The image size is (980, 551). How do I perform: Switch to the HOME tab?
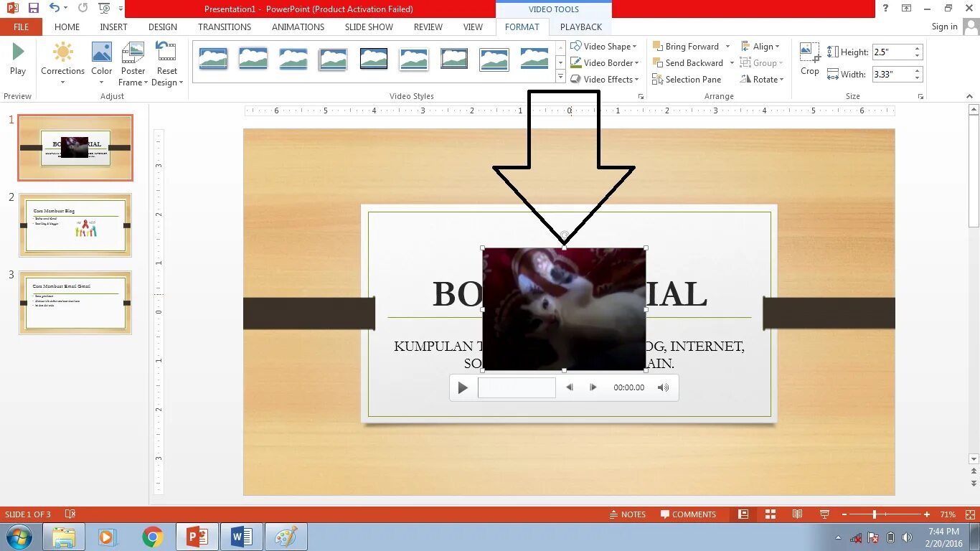coord(67,27)
